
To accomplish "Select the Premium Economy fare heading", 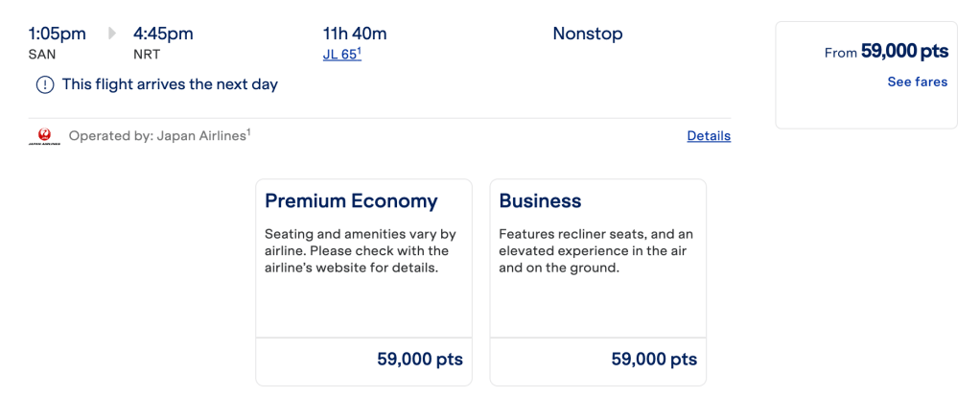I will (351, 201).
